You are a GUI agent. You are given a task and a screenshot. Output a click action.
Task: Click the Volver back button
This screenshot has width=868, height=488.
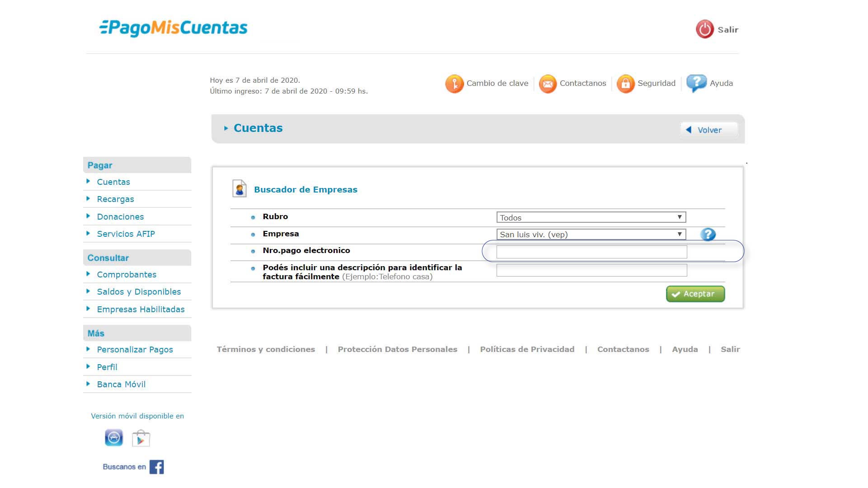click(x=708, y=130)
